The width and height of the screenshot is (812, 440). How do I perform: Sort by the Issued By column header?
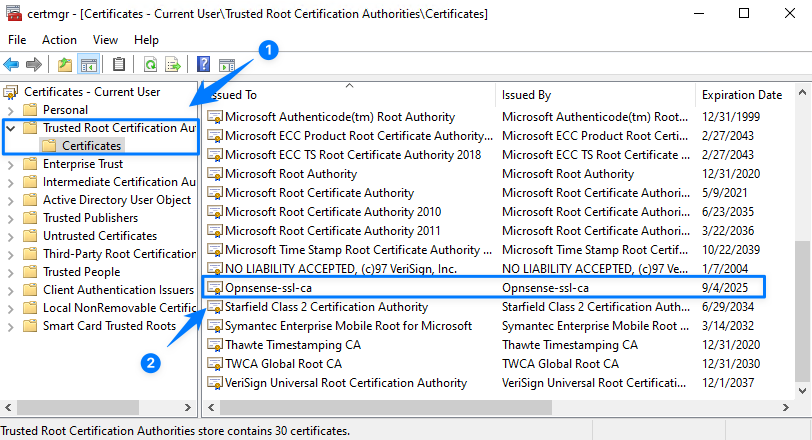point(595,95)
